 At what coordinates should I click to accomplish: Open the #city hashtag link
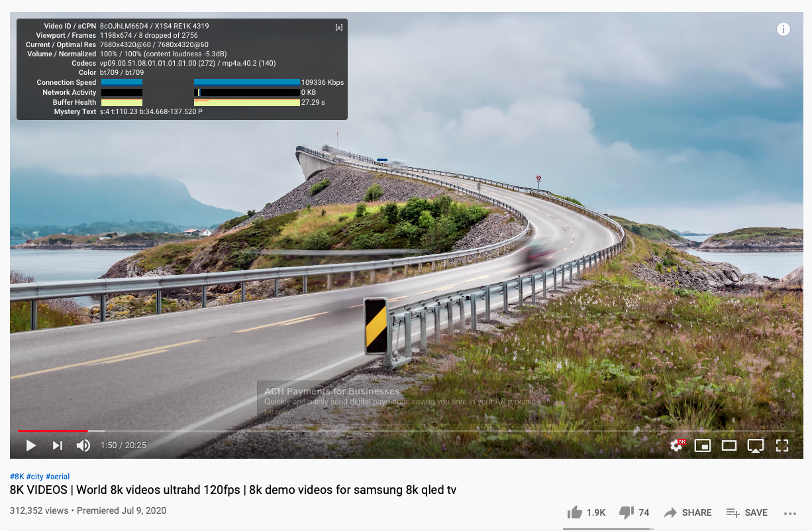pos(35,477)
